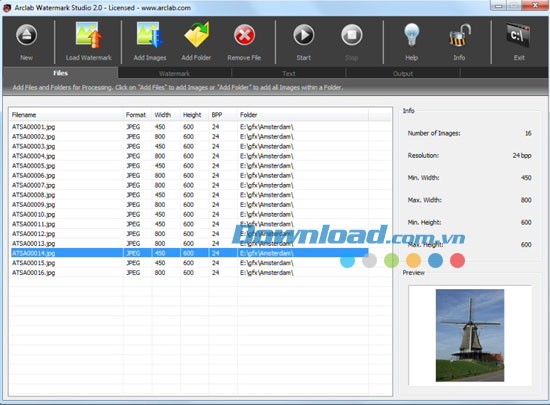The image size is (550, 405).
Task: Sort list by Folder column header
Action: pyautogui.click(x=303, y=115)
